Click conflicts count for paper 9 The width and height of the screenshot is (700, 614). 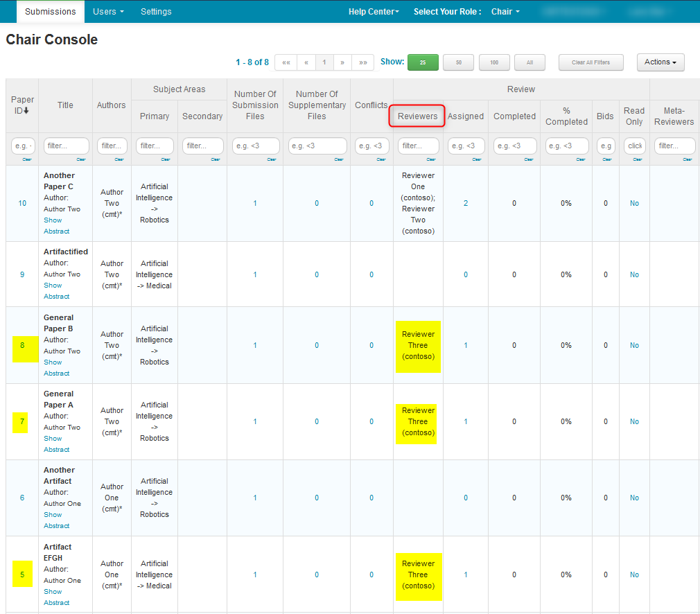point(371,274)
